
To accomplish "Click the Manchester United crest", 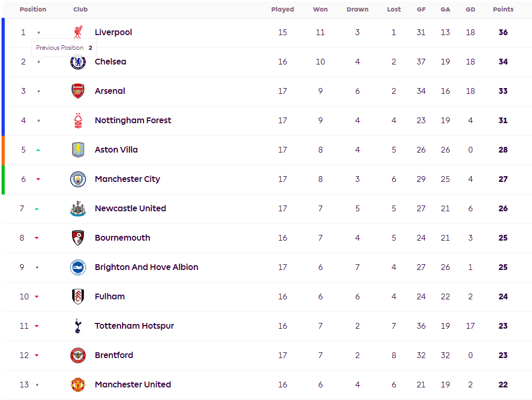I will coord(78,384).
